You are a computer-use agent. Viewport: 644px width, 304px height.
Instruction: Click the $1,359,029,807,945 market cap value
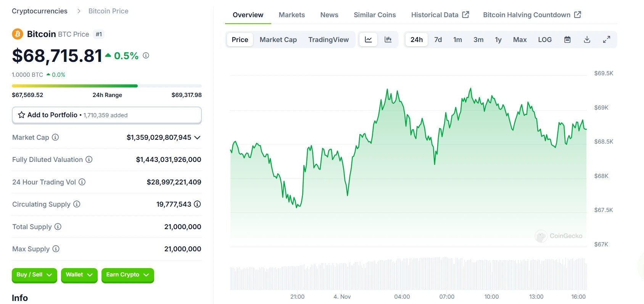pos(159,137)
